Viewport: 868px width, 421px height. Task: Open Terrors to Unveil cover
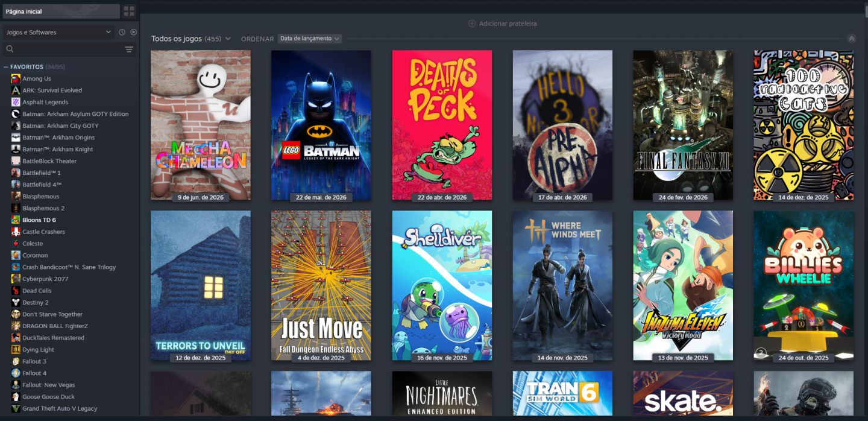201,285
